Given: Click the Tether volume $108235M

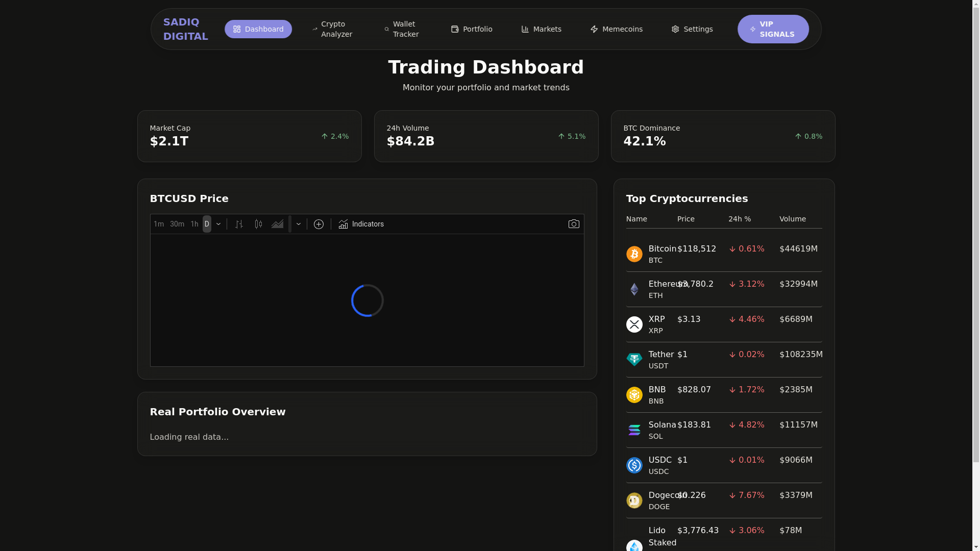Looking at the screenshot, I should [x=801, y=355].
